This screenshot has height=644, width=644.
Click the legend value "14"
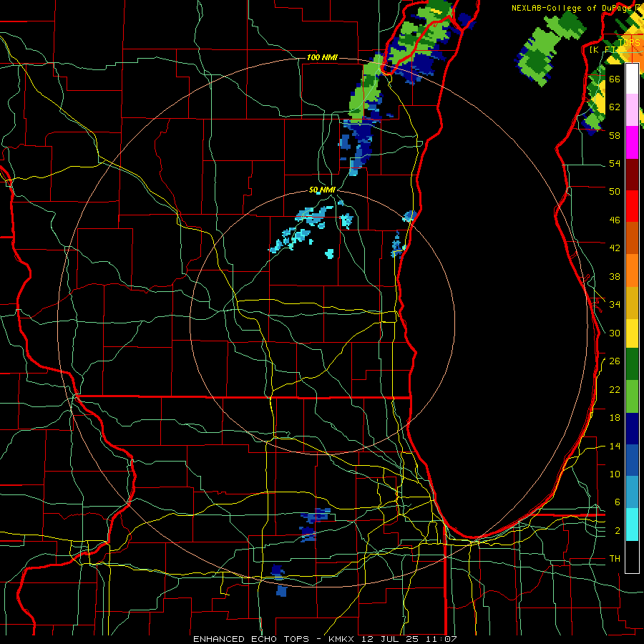pos(615,446)
